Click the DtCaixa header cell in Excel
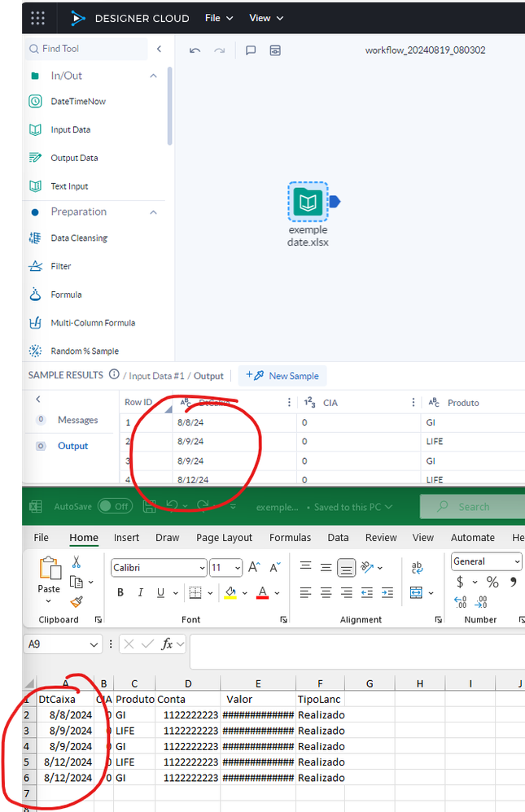Viewport: 525px width, 812px height. click(65, 699)
